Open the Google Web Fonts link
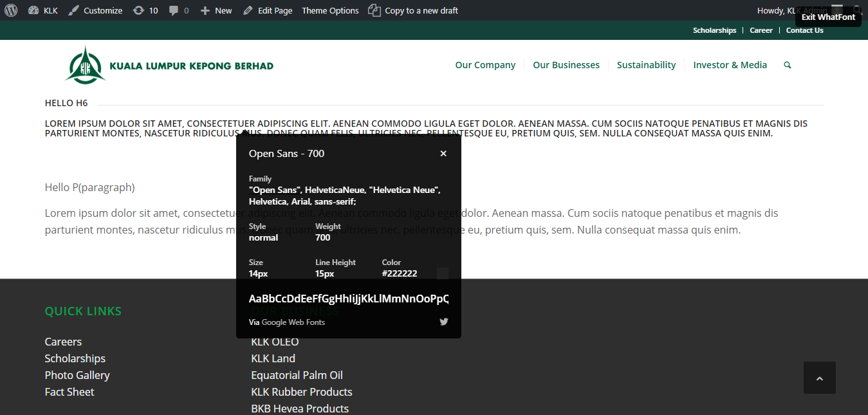868x415 pixels. (x=293, y=322)
